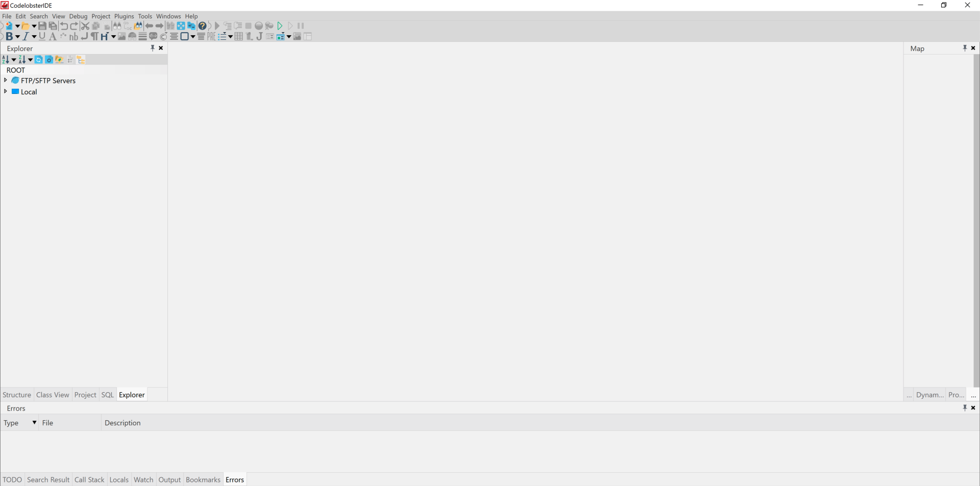Insert a table with the table icon
Screen dimensions: 980x486
238,37
